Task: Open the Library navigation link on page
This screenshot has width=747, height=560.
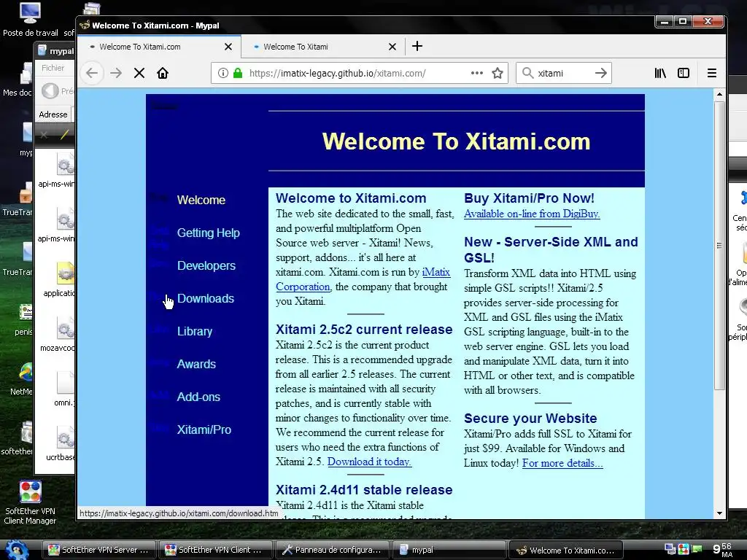Action: 194,332
